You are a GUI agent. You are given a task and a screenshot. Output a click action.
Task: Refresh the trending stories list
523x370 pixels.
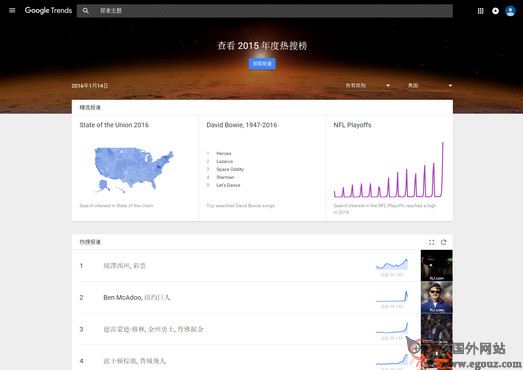point(443,242)
